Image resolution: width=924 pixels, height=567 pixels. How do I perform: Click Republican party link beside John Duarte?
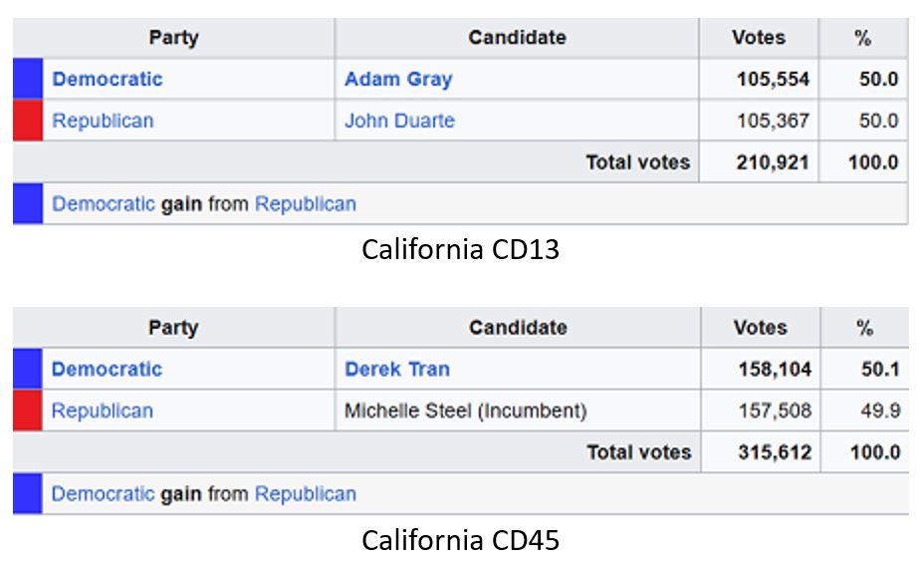tap(103, 122)
